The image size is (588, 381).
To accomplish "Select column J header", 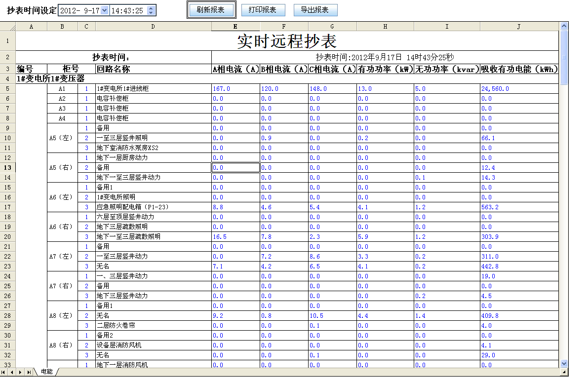I will pyautogui.click(x=518, y=27).
